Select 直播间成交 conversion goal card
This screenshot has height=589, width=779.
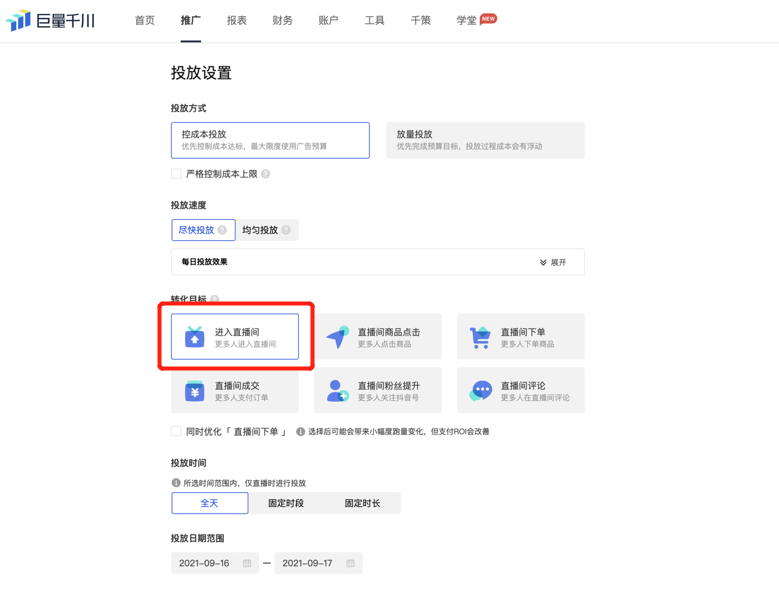click(x=235, y=390)
